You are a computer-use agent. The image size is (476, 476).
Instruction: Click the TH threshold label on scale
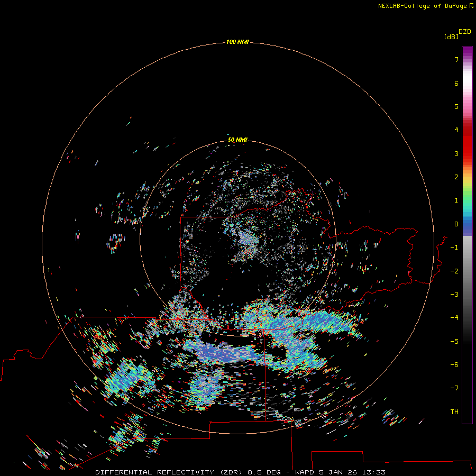(454, 412)
